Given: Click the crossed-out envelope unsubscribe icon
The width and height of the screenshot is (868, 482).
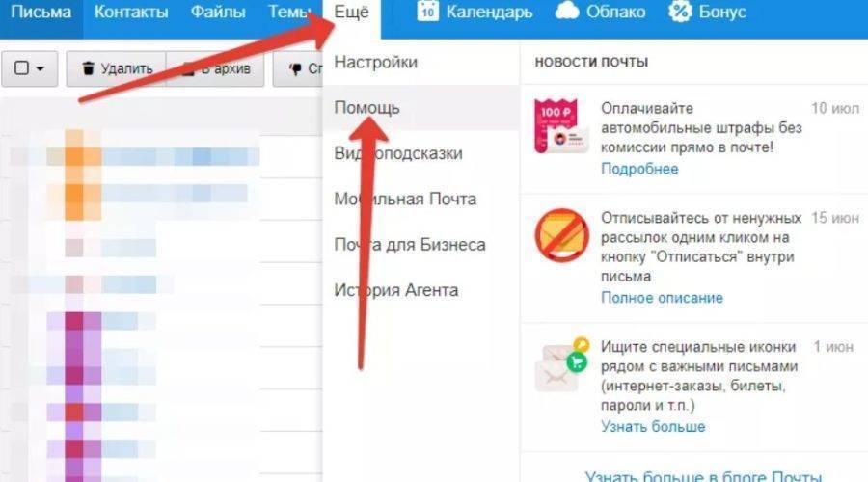Looking at the screenshot, I should [x=562, y=235].
